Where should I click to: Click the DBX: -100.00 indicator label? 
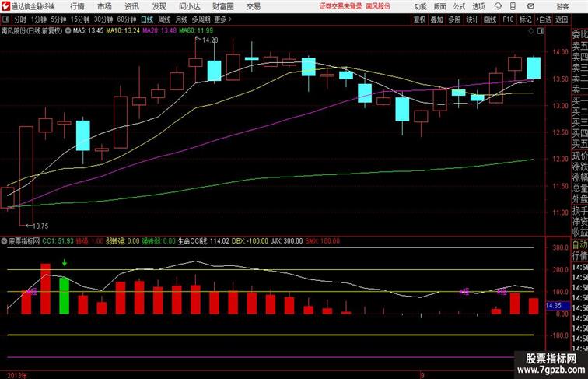(x=250, y=241)
